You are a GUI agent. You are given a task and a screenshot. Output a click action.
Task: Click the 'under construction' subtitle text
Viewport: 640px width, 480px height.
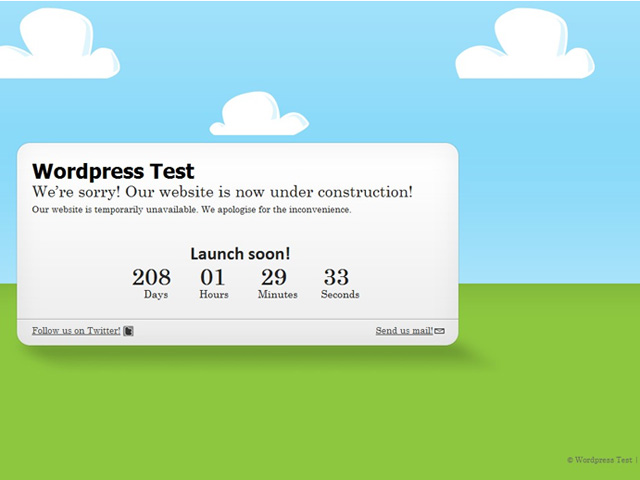[x=222, y=192]
